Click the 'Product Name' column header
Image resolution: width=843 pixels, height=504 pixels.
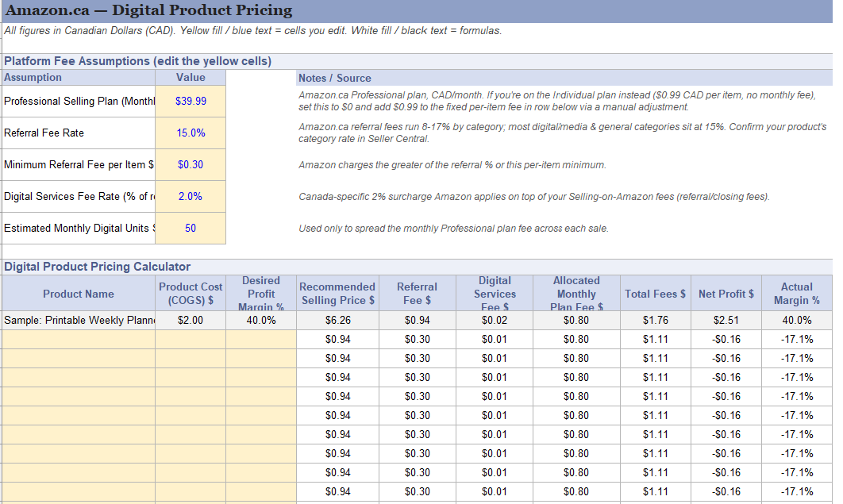pyautogui.click(x=79, y=294)
